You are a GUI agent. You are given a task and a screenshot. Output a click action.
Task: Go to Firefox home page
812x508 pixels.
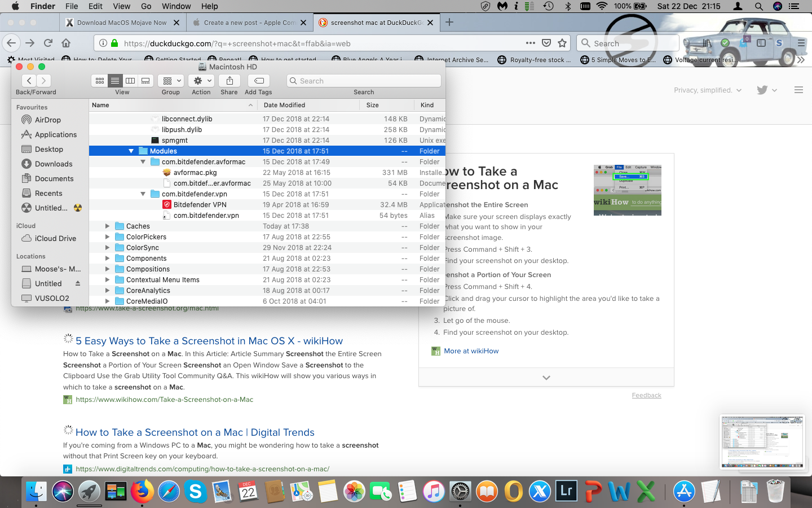[66, 43]
